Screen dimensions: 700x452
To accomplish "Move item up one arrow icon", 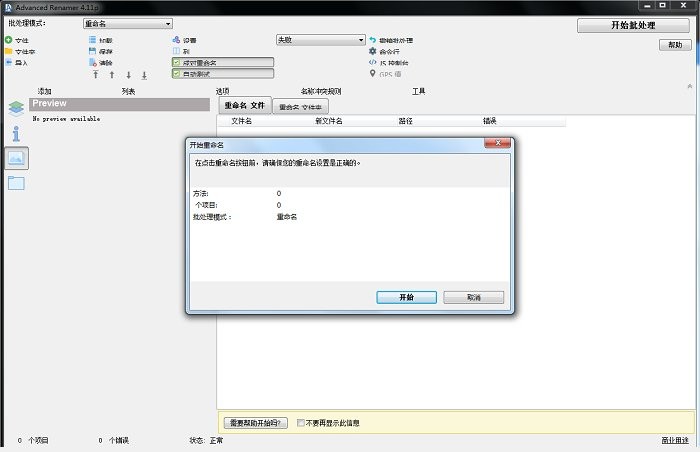I will click(x=112, y=75).
